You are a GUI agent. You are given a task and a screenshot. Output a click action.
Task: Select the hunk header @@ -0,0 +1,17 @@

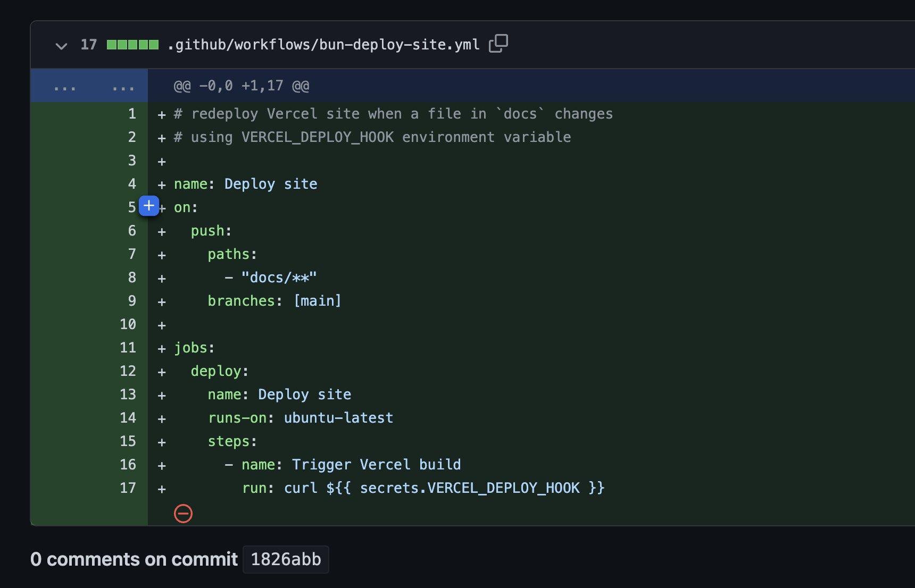click(240, 85)
